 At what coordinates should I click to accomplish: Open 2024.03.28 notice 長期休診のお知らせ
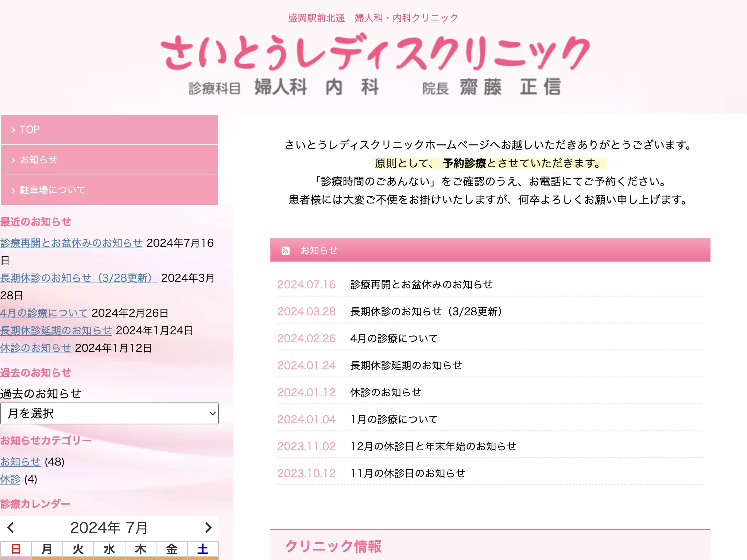point(426,311)
